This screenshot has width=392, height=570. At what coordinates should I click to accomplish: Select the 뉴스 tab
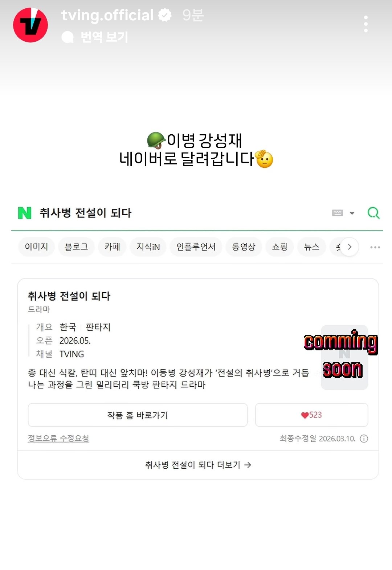click(311, 247)
